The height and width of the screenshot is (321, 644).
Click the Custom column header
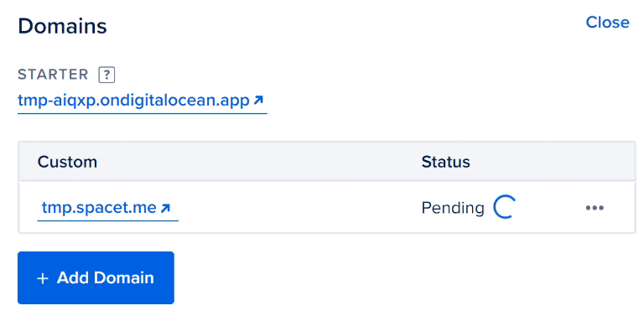67,162
